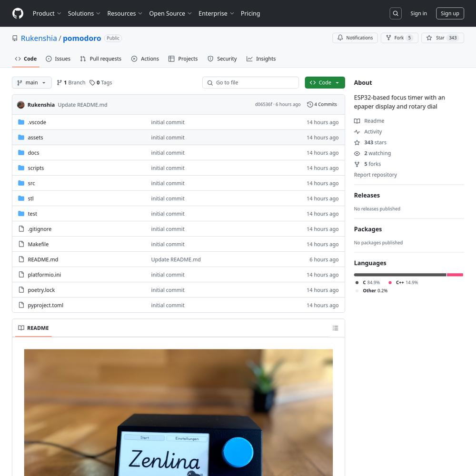
Task: Click the star icon in Star button
Action: tap(429, 38)
